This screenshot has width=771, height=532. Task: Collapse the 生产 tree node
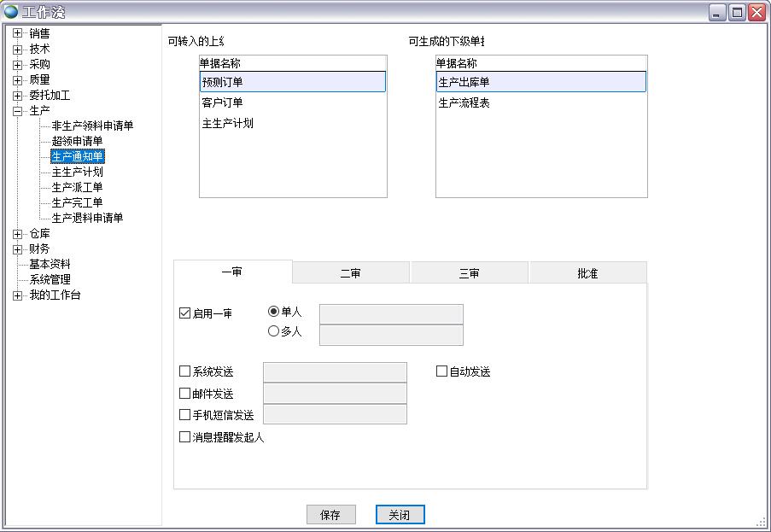point(19,111)
